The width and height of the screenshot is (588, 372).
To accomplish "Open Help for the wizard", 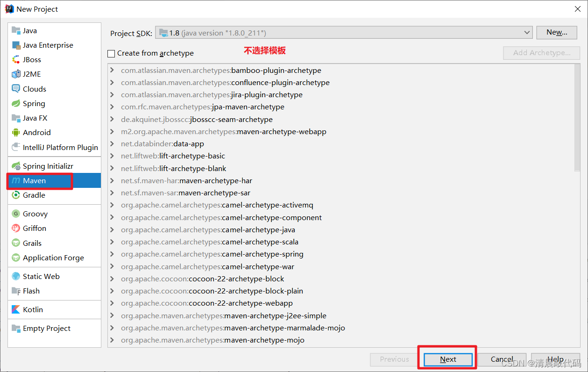I will [555, 359].
